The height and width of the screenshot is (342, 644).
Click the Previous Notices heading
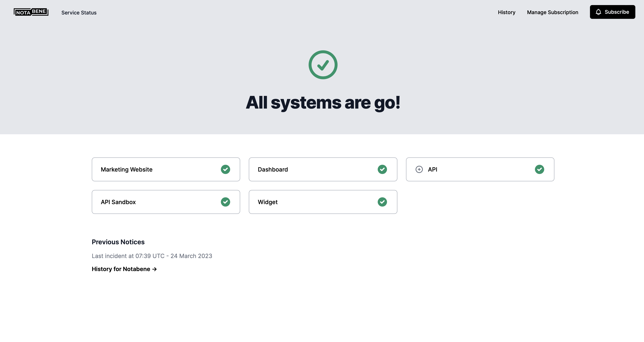click(x=118, y=242)
